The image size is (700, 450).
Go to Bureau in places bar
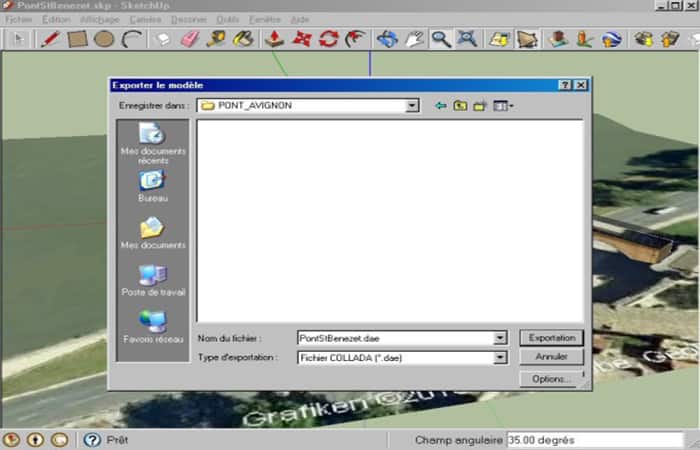pyautogui.click(x=153, y=186)
